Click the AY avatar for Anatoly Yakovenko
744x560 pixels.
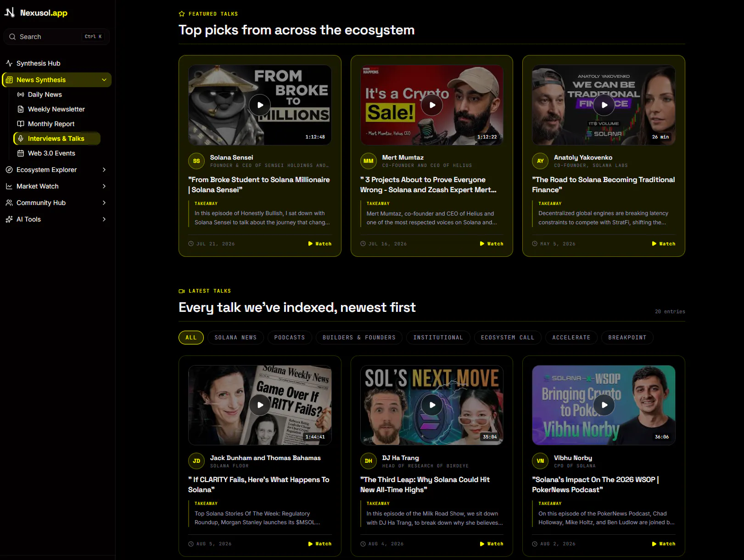540,161
